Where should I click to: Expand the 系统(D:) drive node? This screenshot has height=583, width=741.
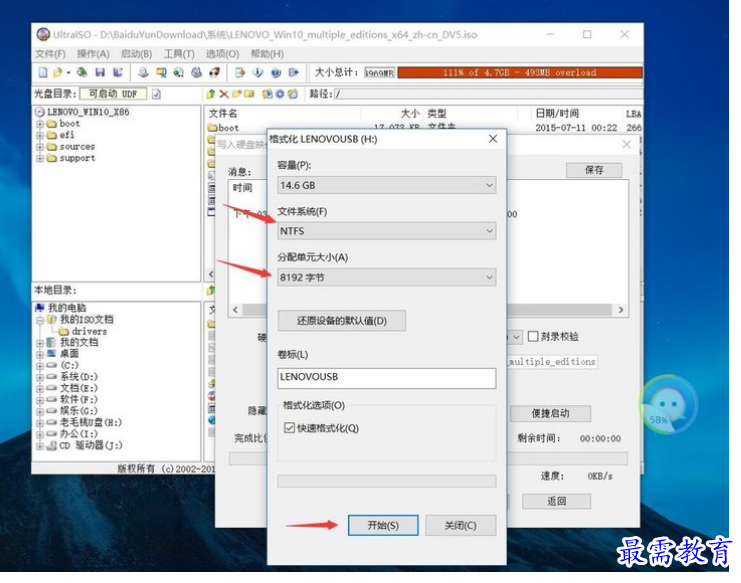point(40,377)
